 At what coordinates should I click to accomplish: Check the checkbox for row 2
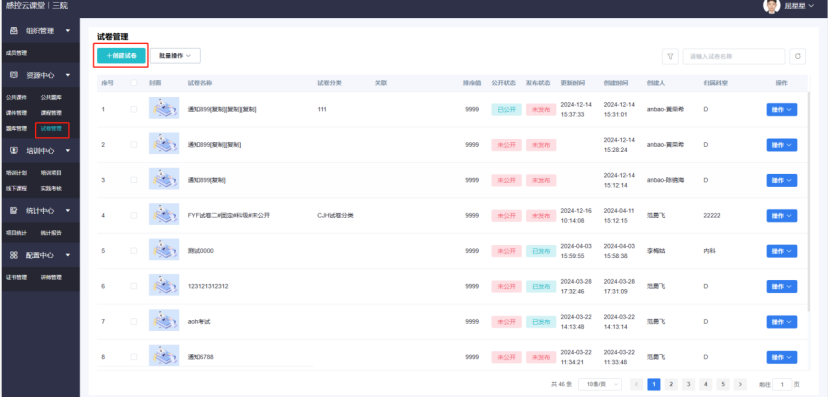(x=134, y=145)
